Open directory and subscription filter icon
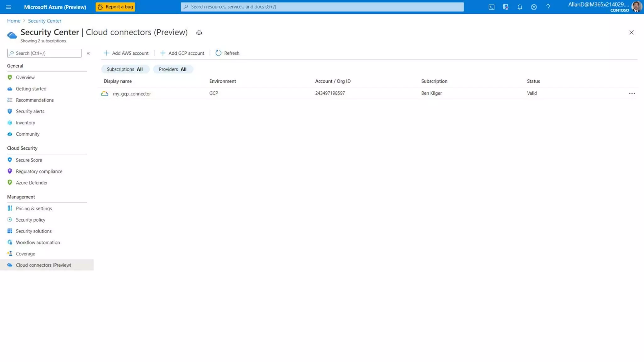 tap(505, 7)
